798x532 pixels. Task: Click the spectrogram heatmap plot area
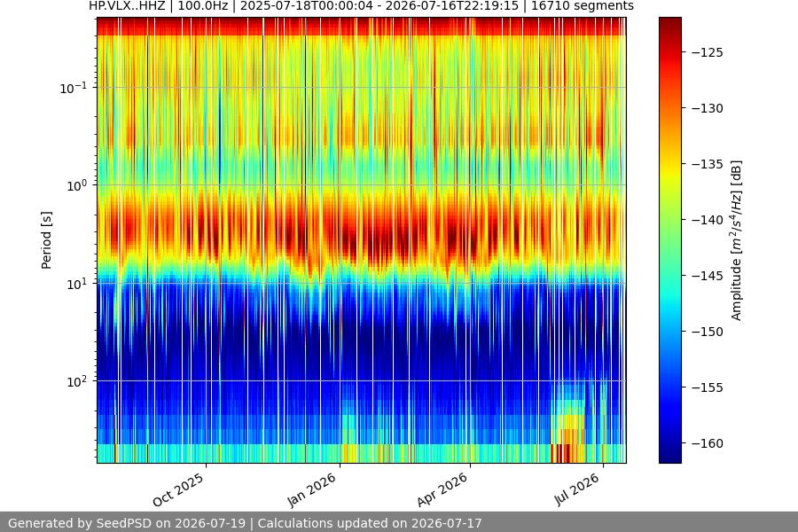pos(362,240)
